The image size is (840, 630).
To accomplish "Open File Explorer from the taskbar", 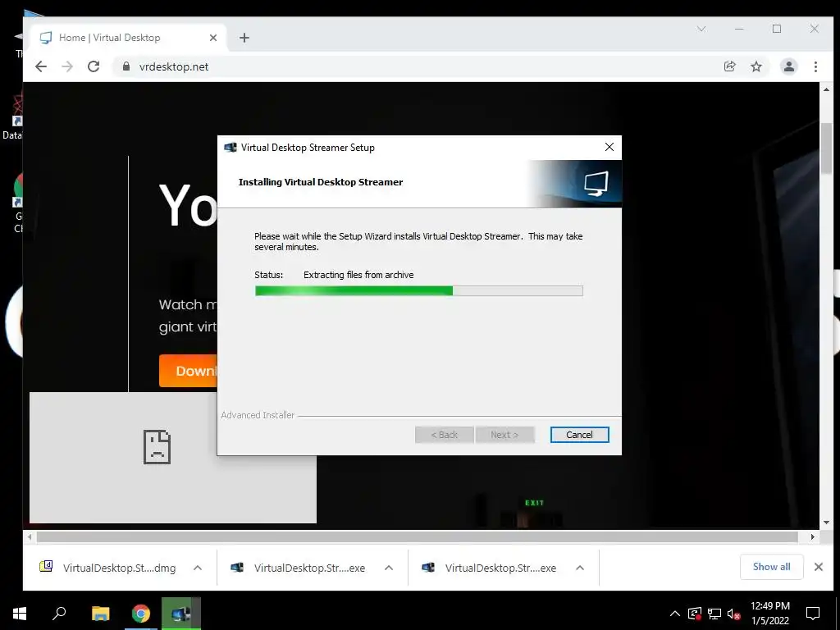I will coord(100,614).
